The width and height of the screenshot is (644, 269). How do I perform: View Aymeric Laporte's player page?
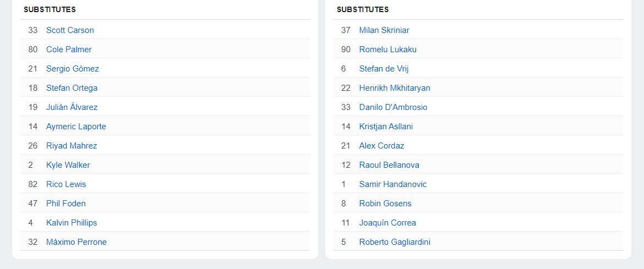click(x=76, y=127)
